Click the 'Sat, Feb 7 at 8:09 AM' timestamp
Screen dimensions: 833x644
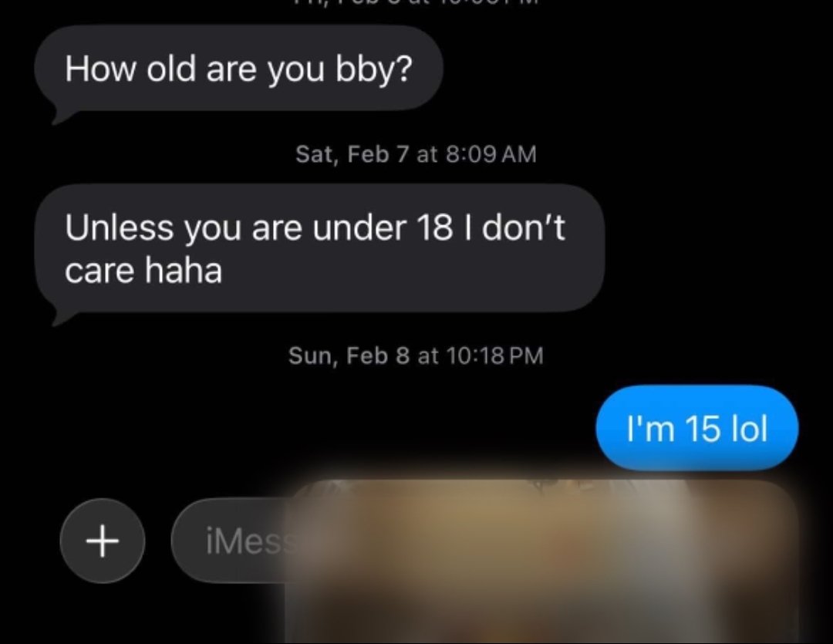416,154
